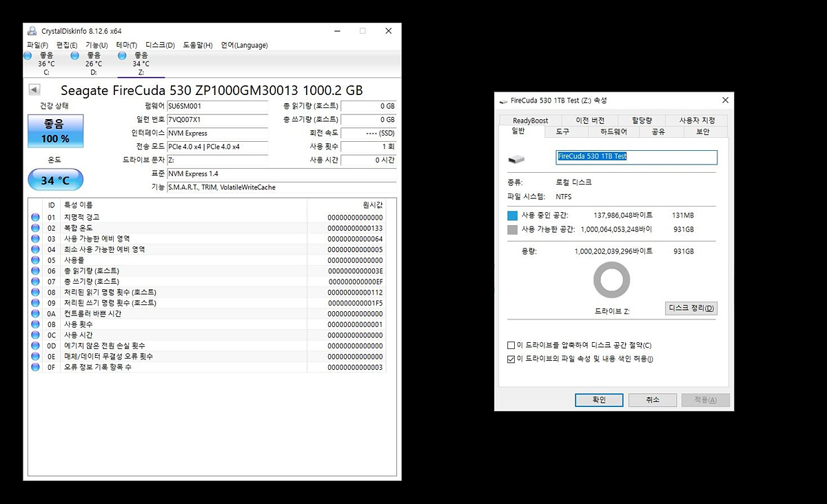The height and width of the screenshot is (504, 827).
Task: Click the drive icon in properties dialog
Action: click(x=515, y=159)
